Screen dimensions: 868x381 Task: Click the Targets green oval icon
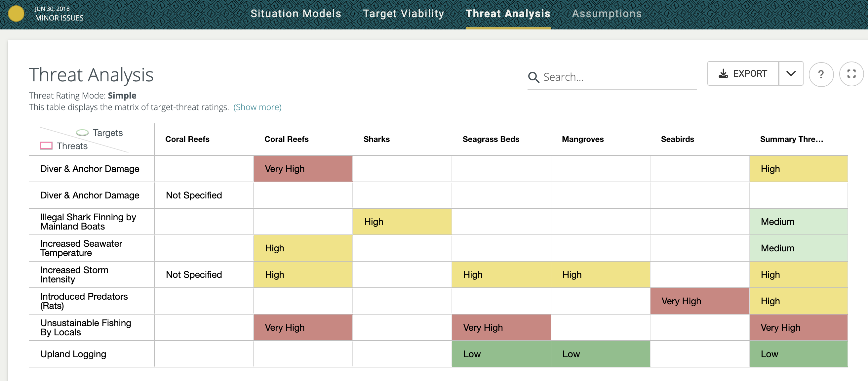coord(82,133)
